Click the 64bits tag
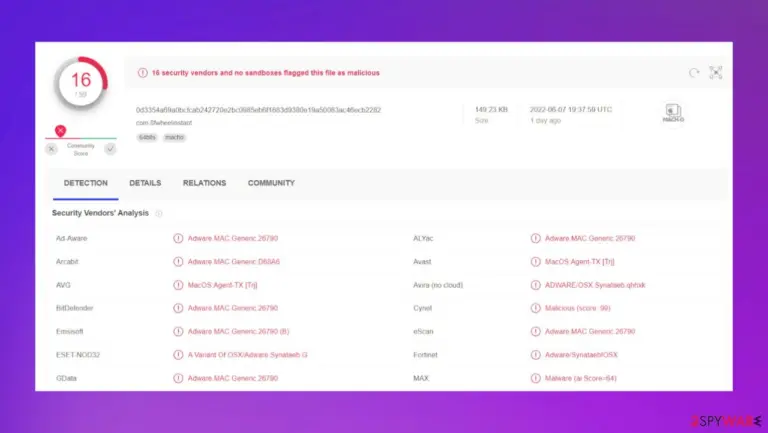This screenshot has height=433, width=768. pos(147,137)
